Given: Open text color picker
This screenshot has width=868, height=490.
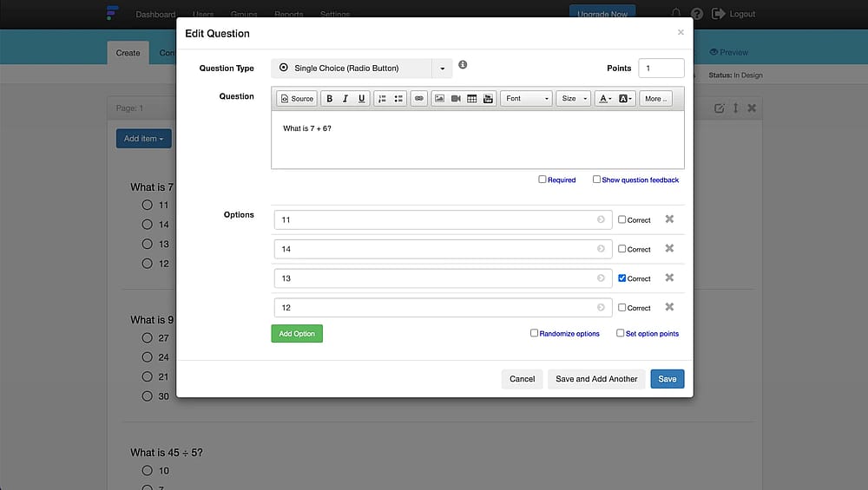Looking at the screenshot, I should (x=606, y=99).
